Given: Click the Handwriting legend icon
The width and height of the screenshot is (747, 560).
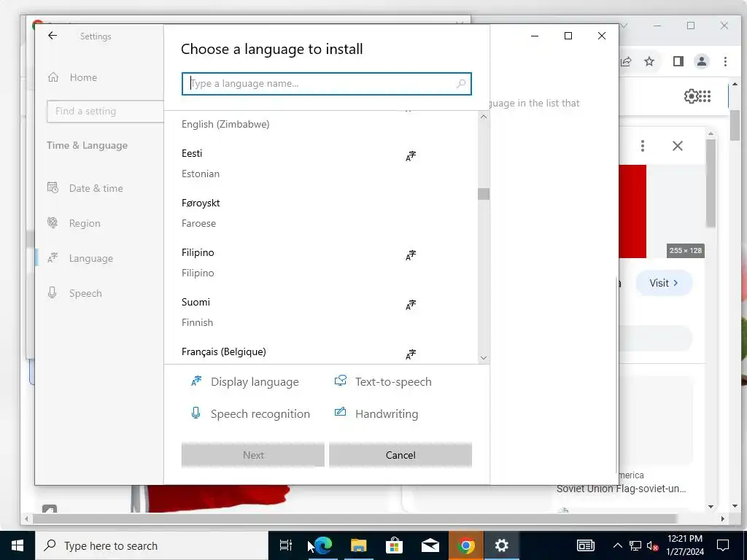Looking at the screenshot, I should 340,412.
